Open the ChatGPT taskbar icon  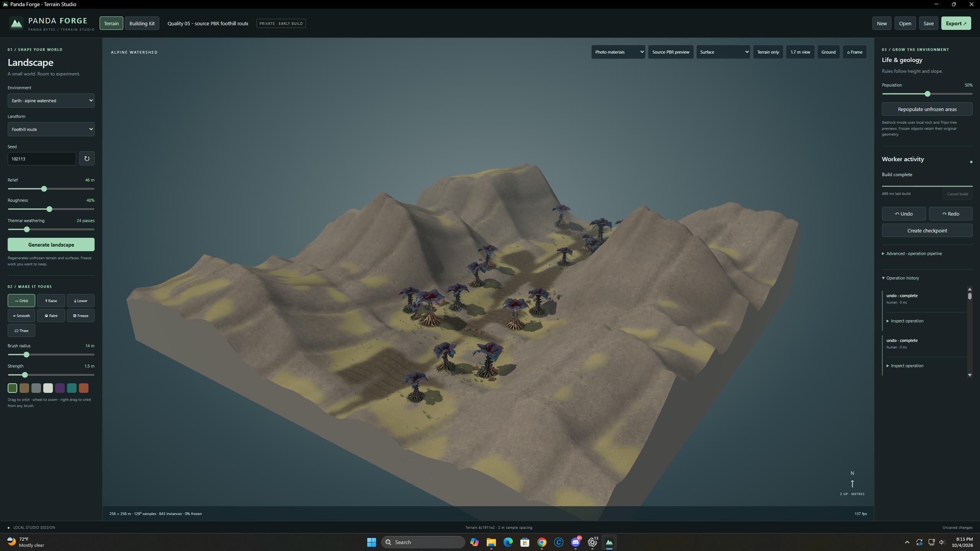(592, 542)
